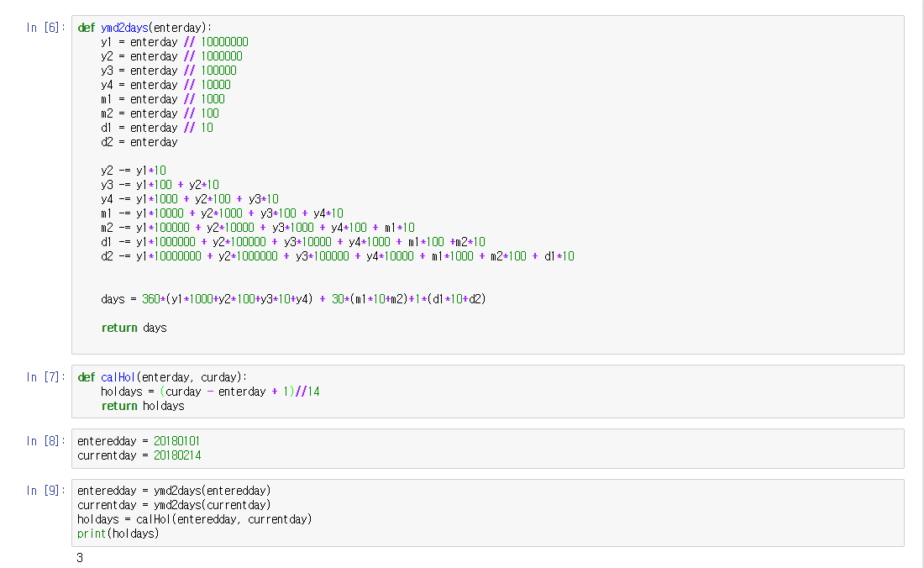
Task: Click the 'def calHol(enterday, curday):' line
Action: (x=162, y=377)
